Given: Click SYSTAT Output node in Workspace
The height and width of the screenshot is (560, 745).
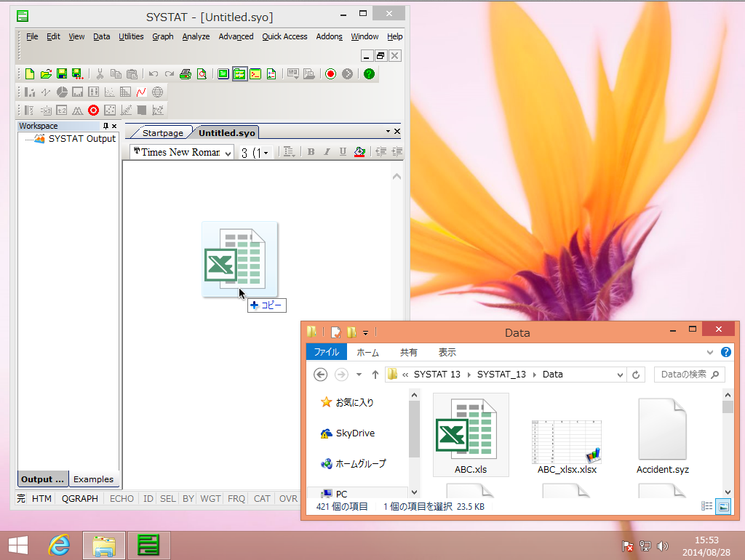Looking at the screenshot, I should point(81,138).
